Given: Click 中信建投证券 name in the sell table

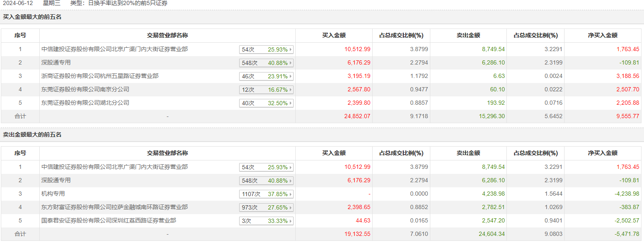Looking at the screenshot, I should pos(115,167).
